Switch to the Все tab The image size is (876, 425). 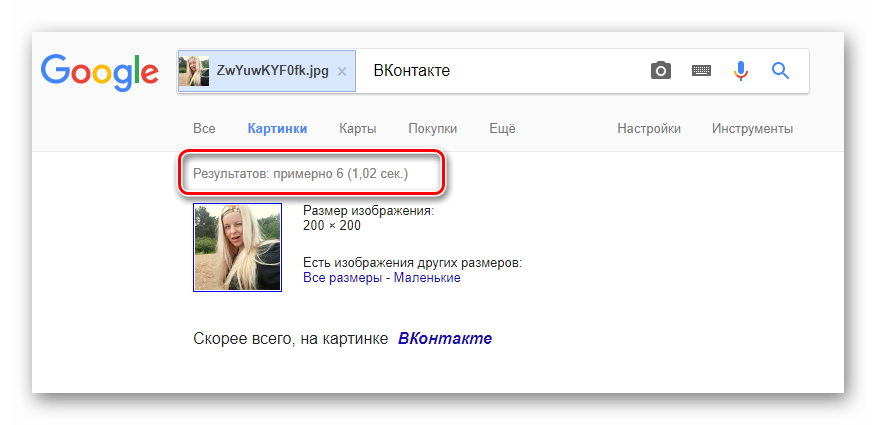tap(204, 129)
